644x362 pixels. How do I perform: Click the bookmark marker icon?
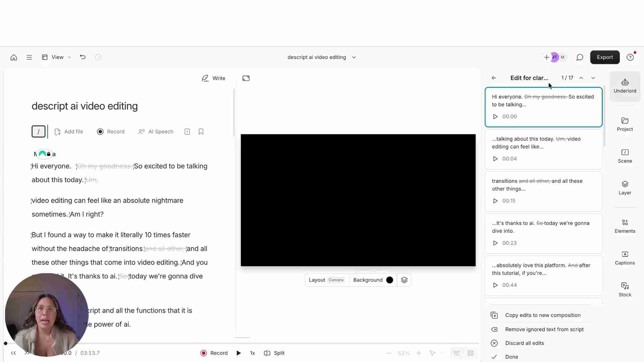[201, 132]
